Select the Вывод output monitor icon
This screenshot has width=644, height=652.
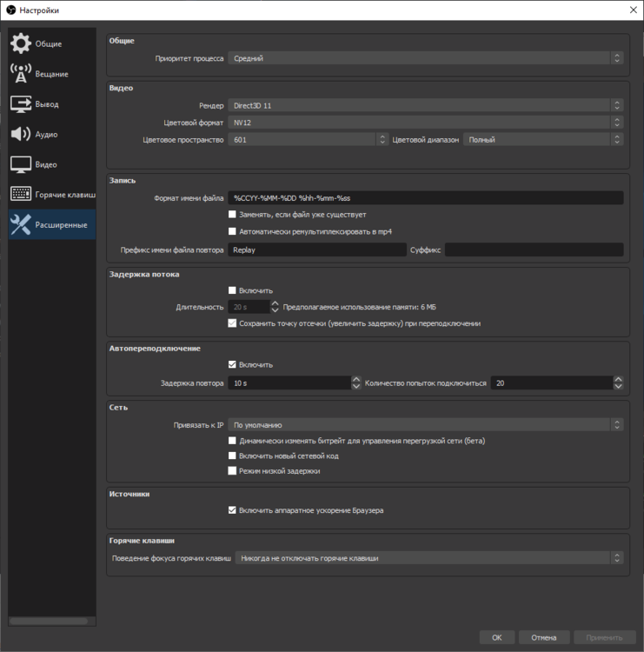click(21, 104)
